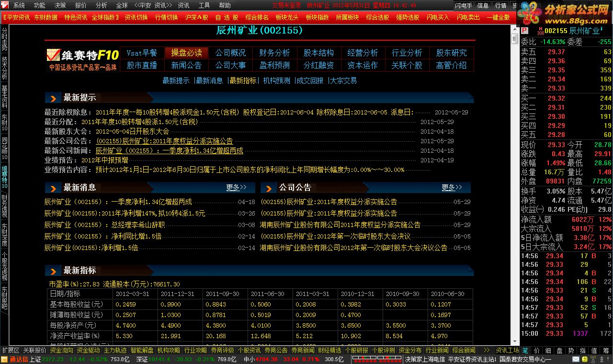Click the 维赛特F10 logo
This screenshot has height=364, width=613.
pos(82,59)
